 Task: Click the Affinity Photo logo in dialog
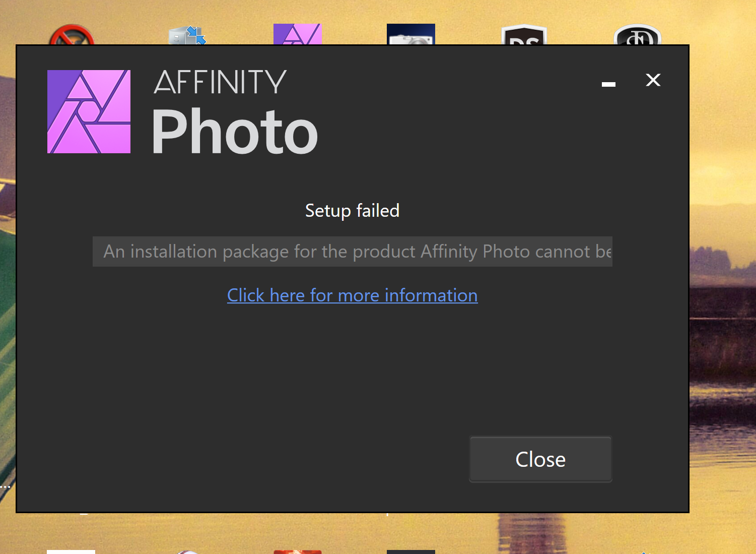pos(89,111)
